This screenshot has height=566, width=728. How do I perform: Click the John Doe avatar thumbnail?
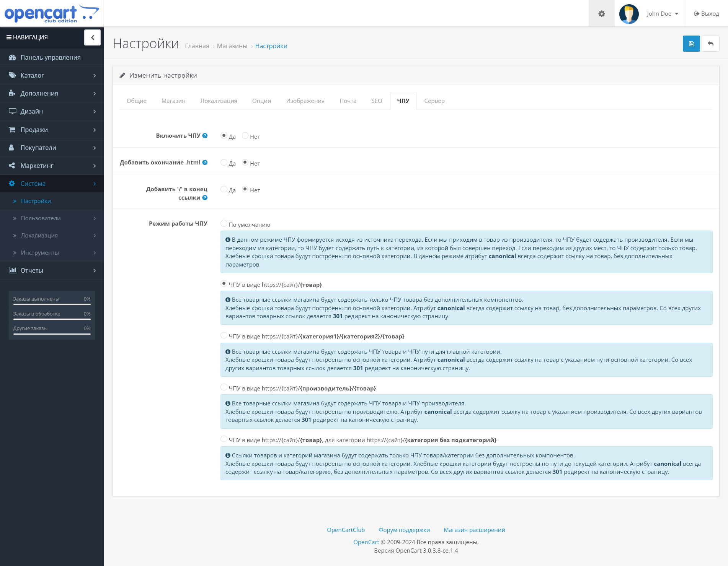[629, 13]
